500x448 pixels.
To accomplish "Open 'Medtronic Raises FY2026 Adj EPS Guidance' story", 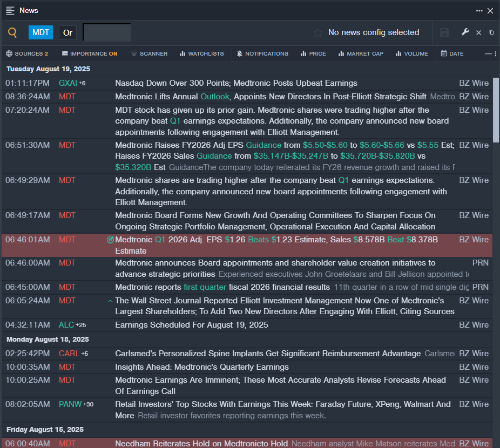I will pos(285,156).
